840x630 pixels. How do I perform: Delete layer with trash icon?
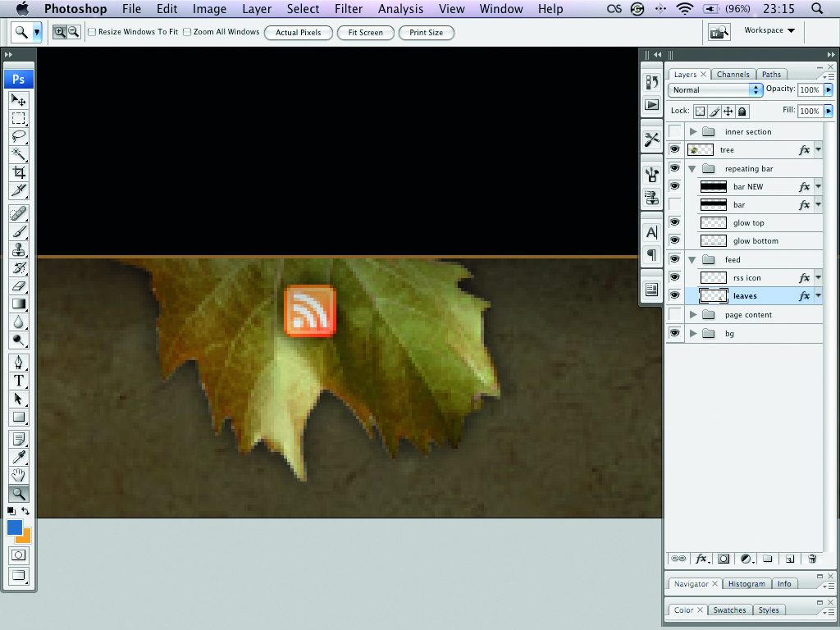point(812,559)
